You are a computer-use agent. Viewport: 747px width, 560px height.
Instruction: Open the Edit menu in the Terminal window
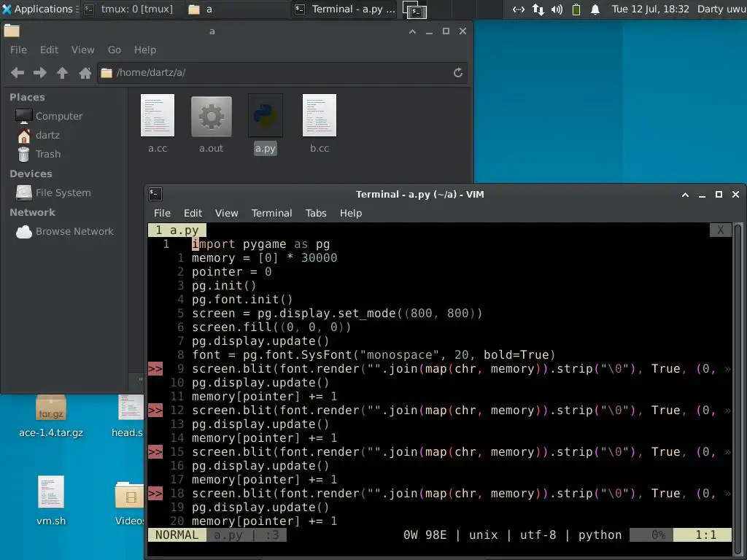[193, 213]
